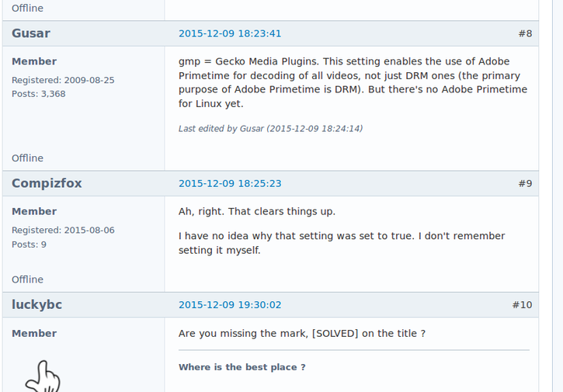Open Compizfox's user profile name

point(47,183)
